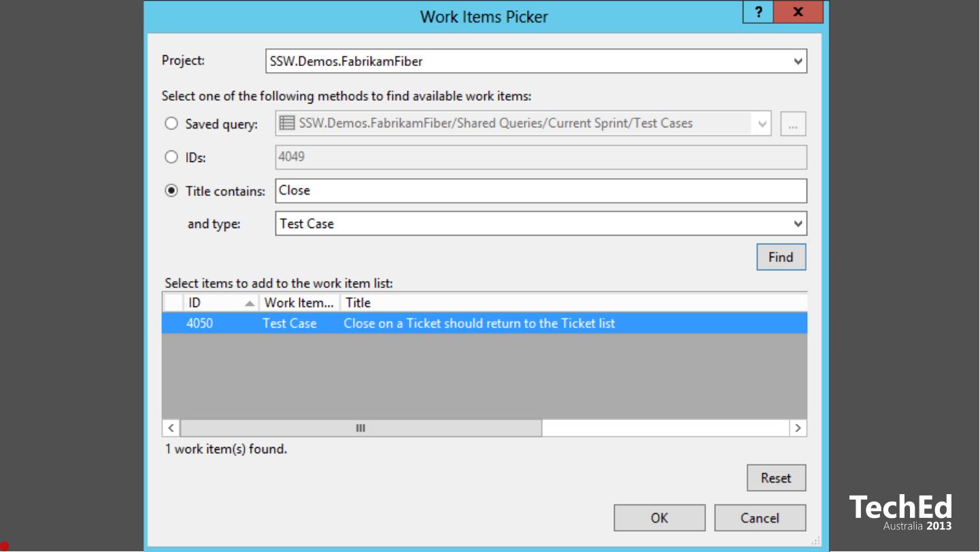
Task: Click the saved query list icon
Action: [x=288, y=123]
